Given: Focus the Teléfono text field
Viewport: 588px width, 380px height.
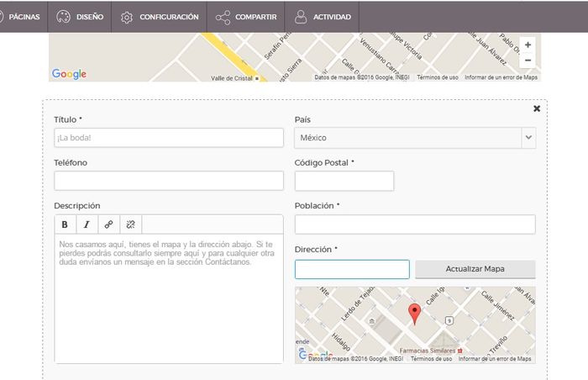Looking at the screenshot, I should [169, 181].
